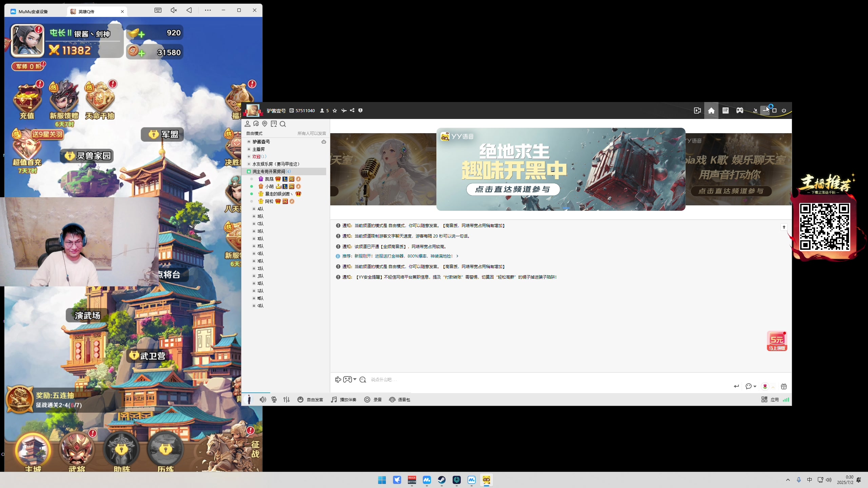Click the megaphone broadcast icon in chat bar
This screenshot has width=868, height=488.
[x=338, y=380]
